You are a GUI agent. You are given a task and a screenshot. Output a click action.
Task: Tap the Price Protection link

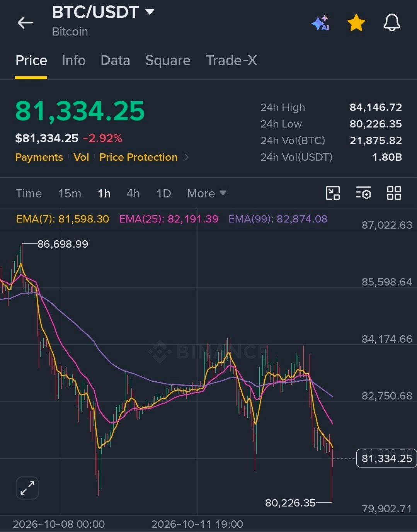(138, 157)
